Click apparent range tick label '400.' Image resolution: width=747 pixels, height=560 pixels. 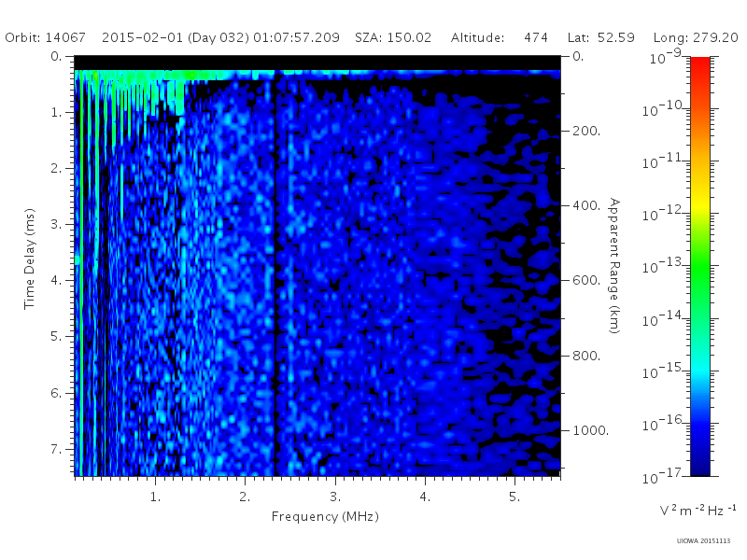[586, 205]
